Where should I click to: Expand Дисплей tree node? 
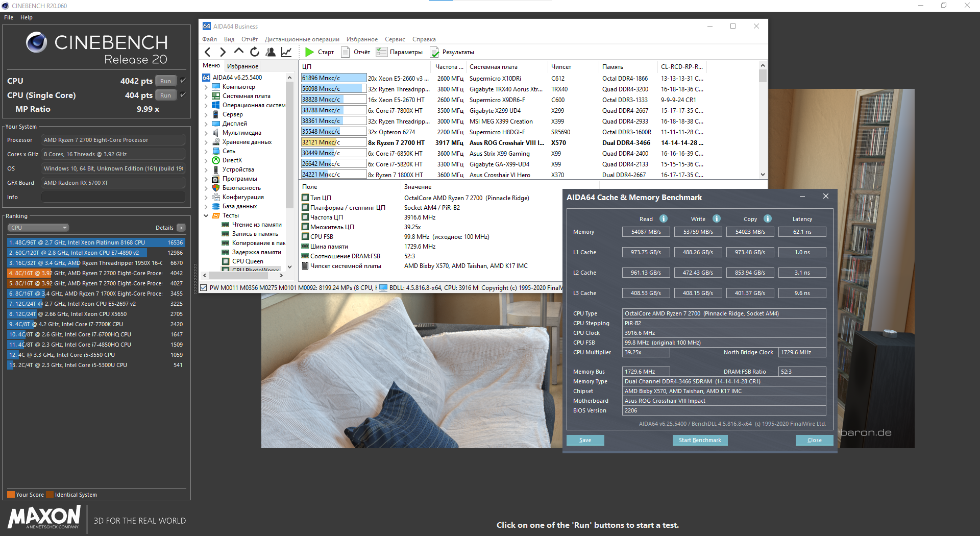click(206, 124)
